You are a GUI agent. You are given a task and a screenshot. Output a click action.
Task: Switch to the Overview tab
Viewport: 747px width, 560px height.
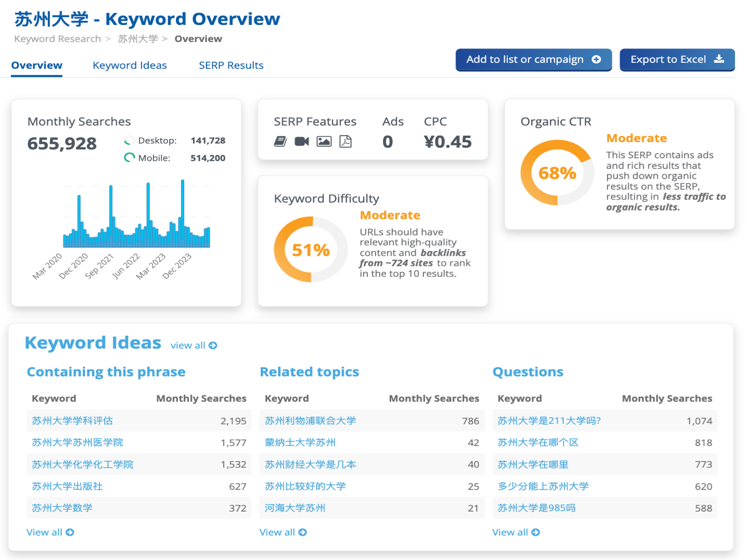(37, 65)
